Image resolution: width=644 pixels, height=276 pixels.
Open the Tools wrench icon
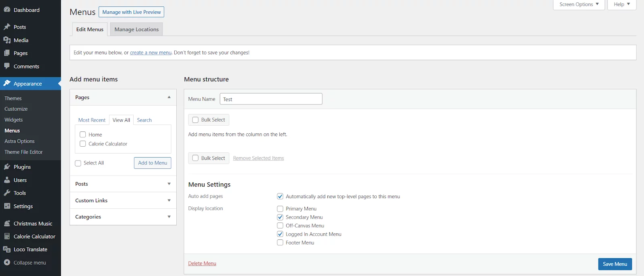click(x=7, y=193)
